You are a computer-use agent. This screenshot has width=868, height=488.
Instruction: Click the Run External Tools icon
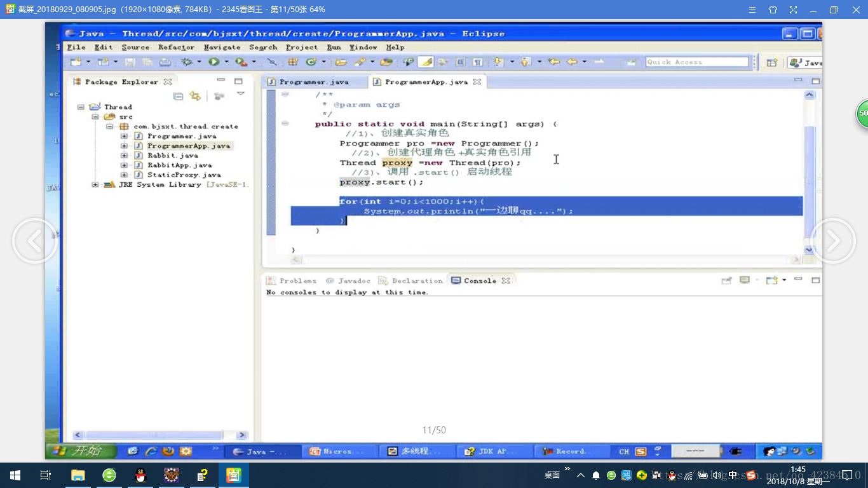click(x=241, y=62)
